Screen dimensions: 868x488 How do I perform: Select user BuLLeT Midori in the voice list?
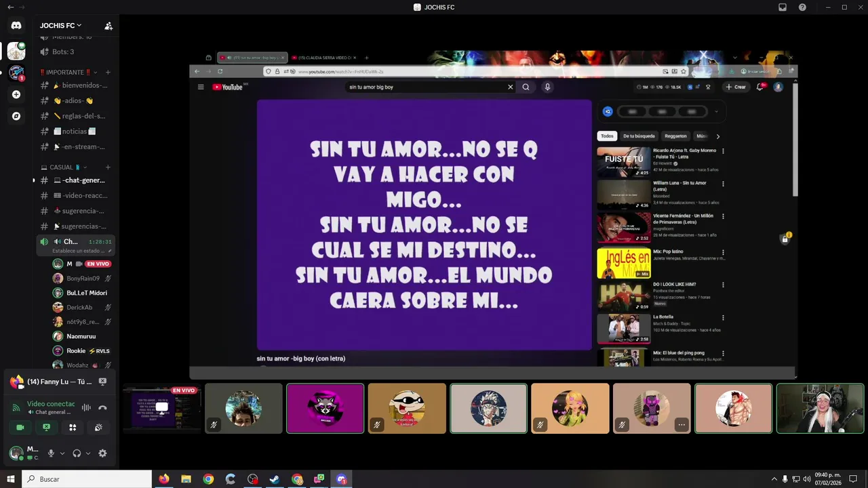click(80, 293)
